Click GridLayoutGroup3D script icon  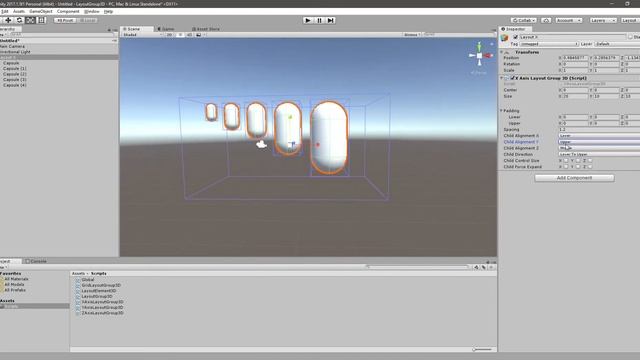[x=78, y=285]
